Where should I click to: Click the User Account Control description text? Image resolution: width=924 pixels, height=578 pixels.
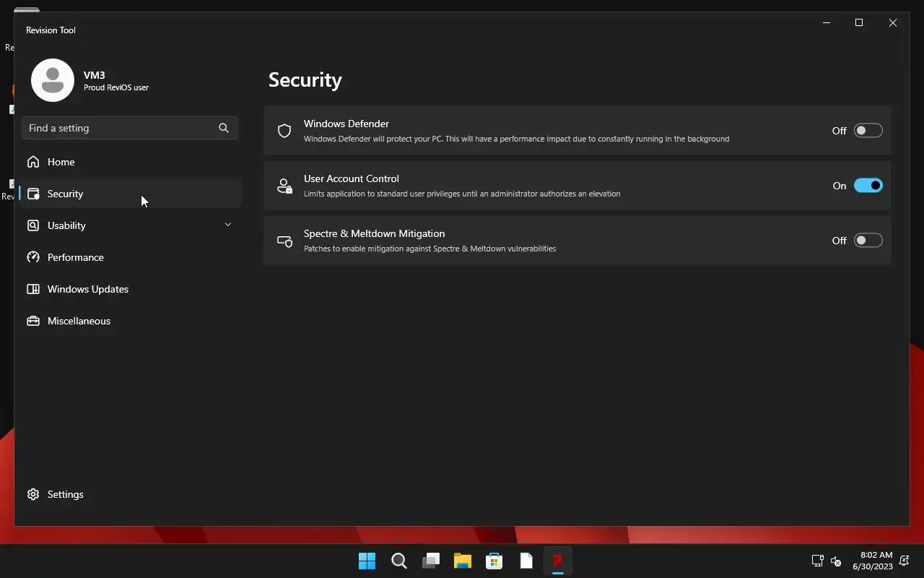(462, 194)
